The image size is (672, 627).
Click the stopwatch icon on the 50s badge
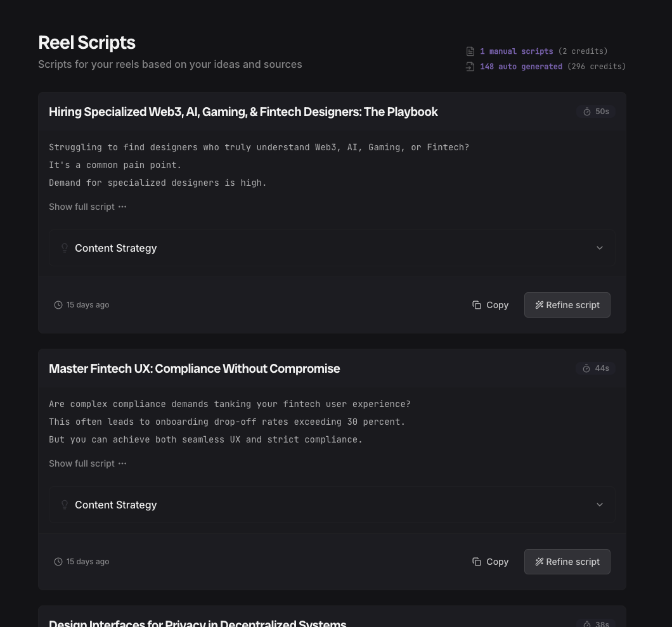coord(587,112)
